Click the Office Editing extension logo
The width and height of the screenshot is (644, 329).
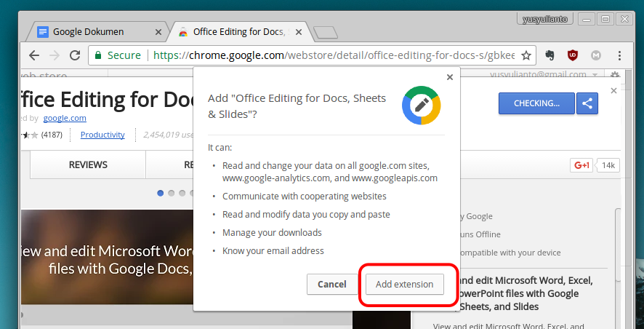tap(421, 105)
